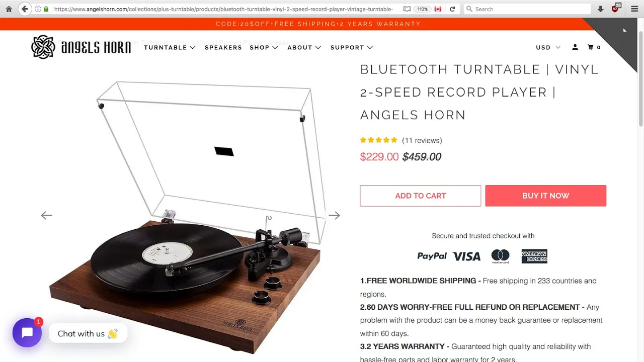Expand the TURNTABLE menu
Viewport: 644px width, 362px height.
[170, 47]
